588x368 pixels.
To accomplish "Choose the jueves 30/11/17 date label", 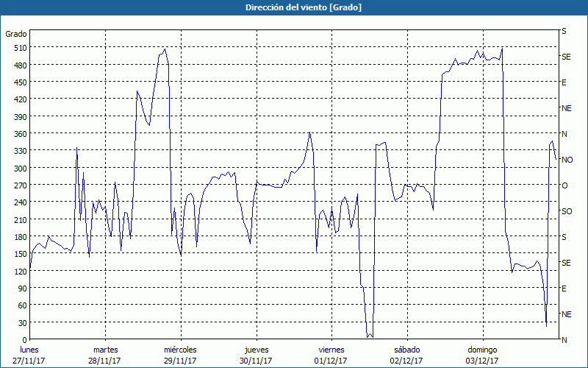I will (256, 355).
